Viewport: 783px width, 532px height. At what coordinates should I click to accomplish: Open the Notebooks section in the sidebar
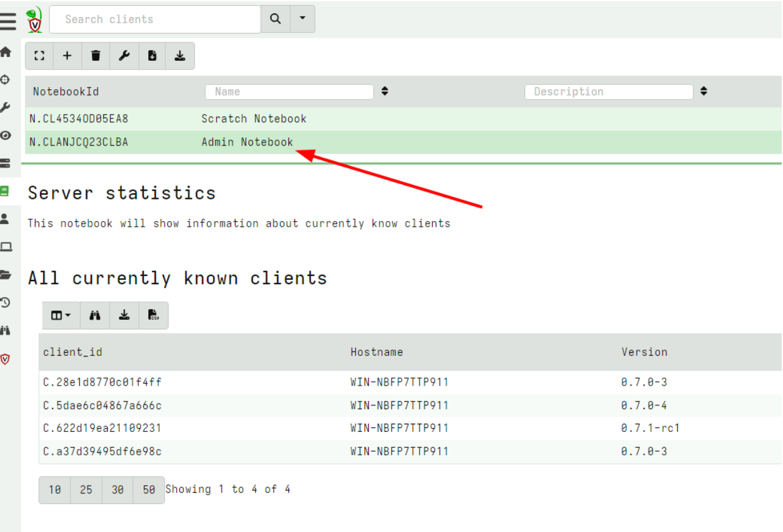click(6, 191)
